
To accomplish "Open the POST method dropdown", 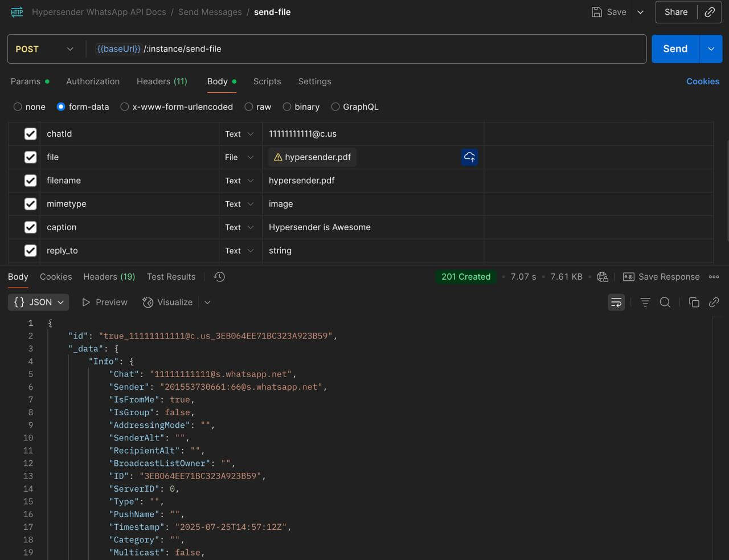I will 45,49.
